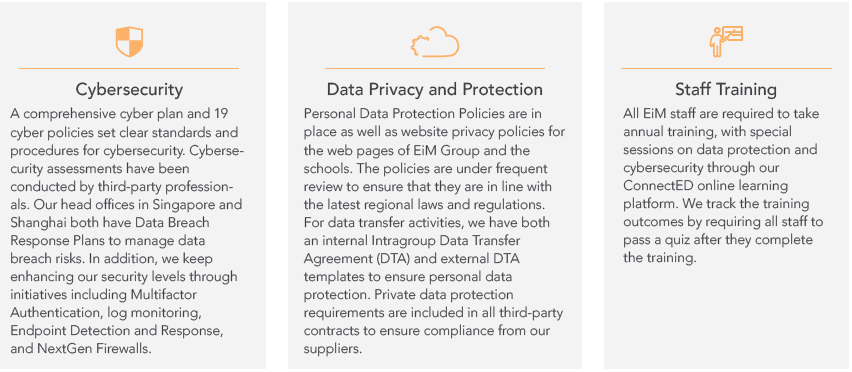852x372 pixels.
Task: Click the ConnectED online learning text
Action: coord(705,186)
